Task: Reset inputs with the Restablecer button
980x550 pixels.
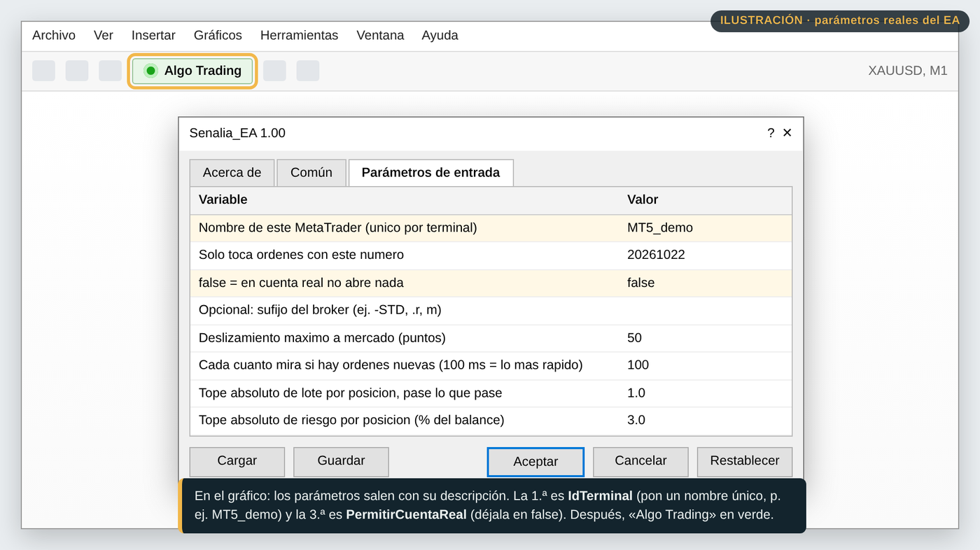Action: point(745,461)
